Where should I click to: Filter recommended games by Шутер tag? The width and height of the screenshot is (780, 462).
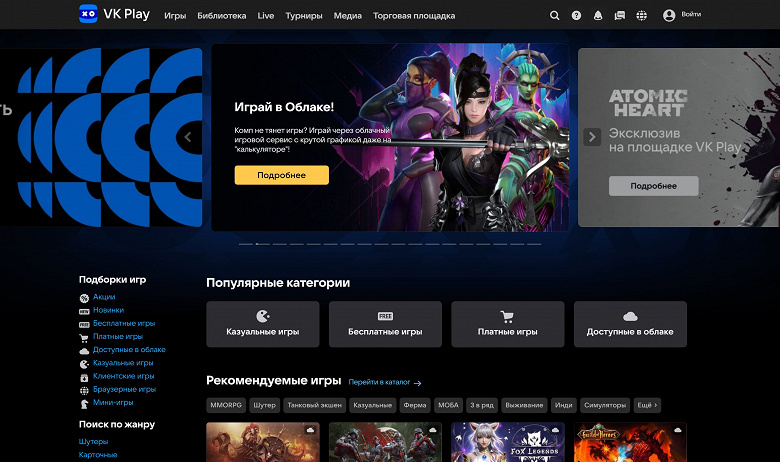264,405
